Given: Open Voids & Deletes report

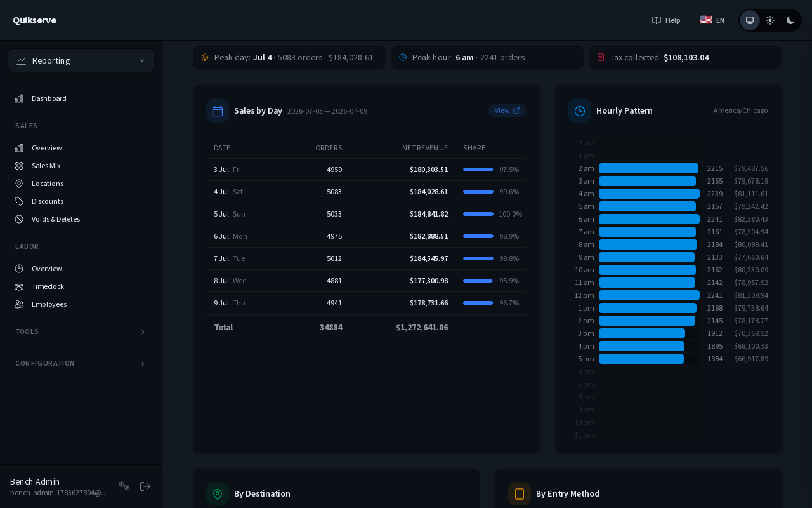Looking at the screenshot, I should tap(81, 219).
